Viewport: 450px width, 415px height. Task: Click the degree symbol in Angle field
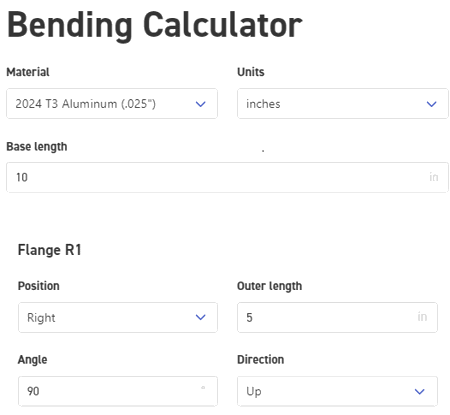click(203, 388)
